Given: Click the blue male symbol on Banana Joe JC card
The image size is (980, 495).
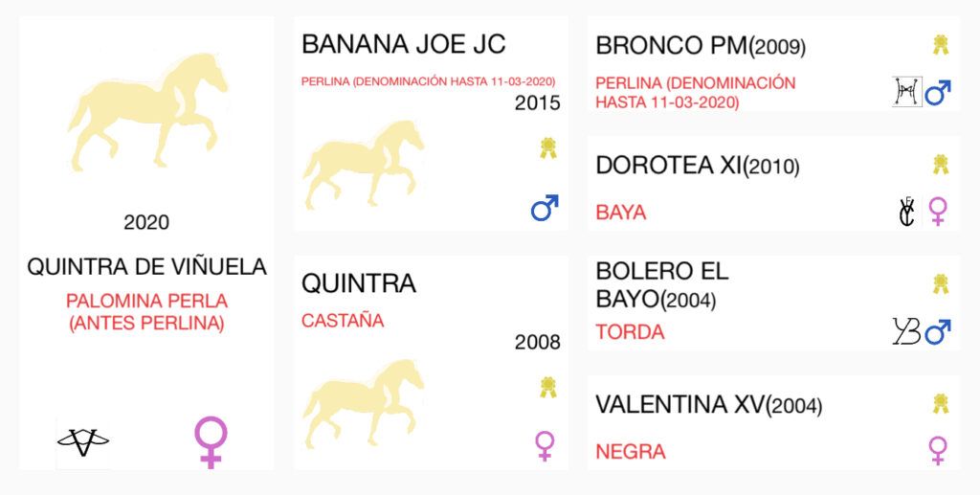Looking at the screenshot, I should tap(545, 208).
